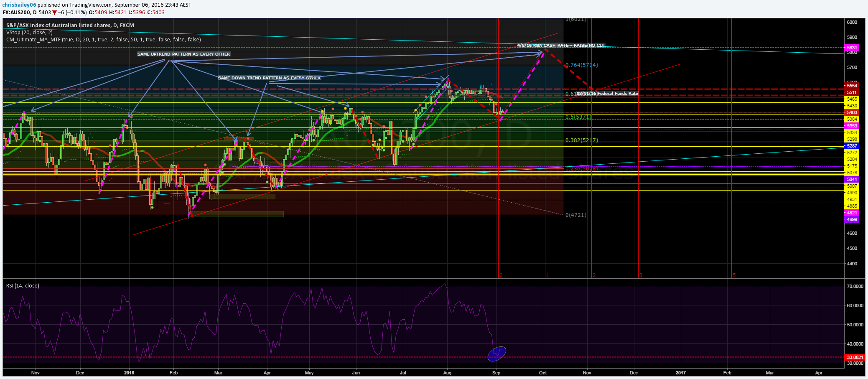Select the CM_Ultimate_MA_MTF indicator label
868x379 pixels.
click(103, 40)
